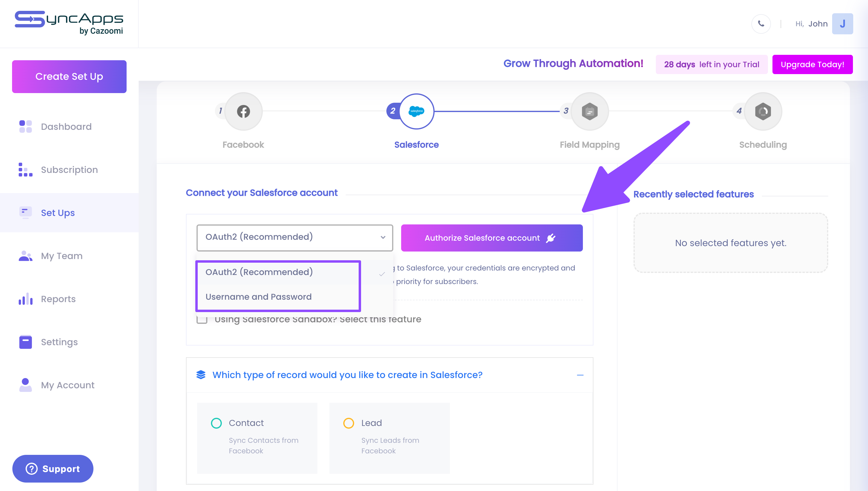Select the Salesforce cloud step icon
Screen dimensions: 868x491
417,111
